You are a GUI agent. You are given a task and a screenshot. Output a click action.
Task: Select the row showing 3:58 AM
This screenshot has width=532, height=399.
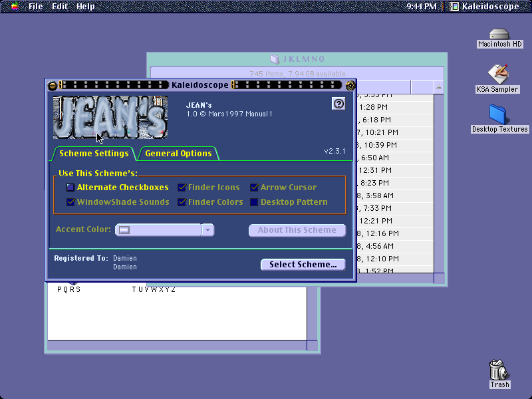[x=395, y=196]
